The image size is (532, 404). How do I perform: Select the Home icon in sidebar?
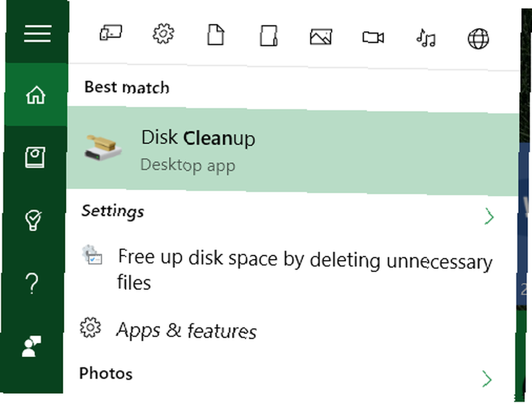[36, 95]
